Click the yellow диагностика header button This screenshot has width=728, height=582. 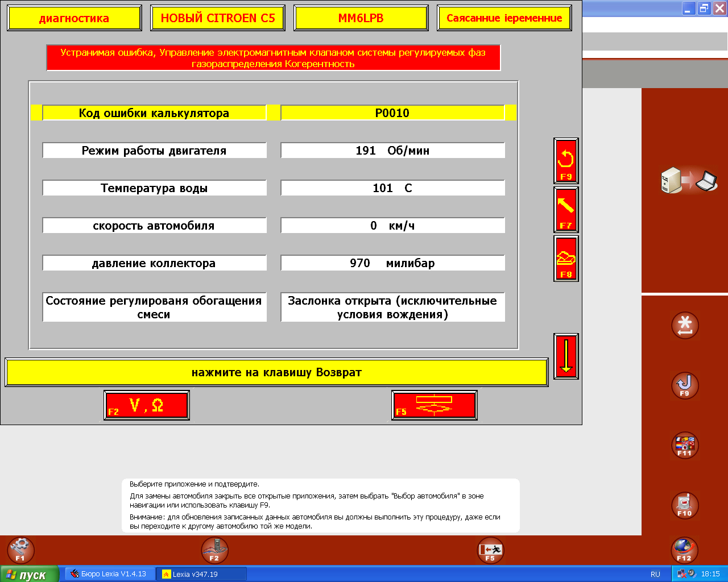pyautogui.click(x=74, y=18)
